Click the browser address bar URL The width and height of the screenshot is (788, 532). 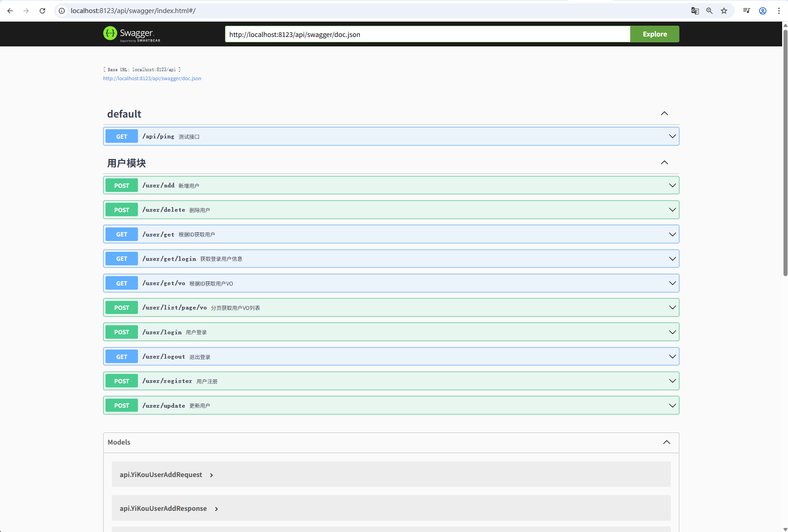click(133, 11)
